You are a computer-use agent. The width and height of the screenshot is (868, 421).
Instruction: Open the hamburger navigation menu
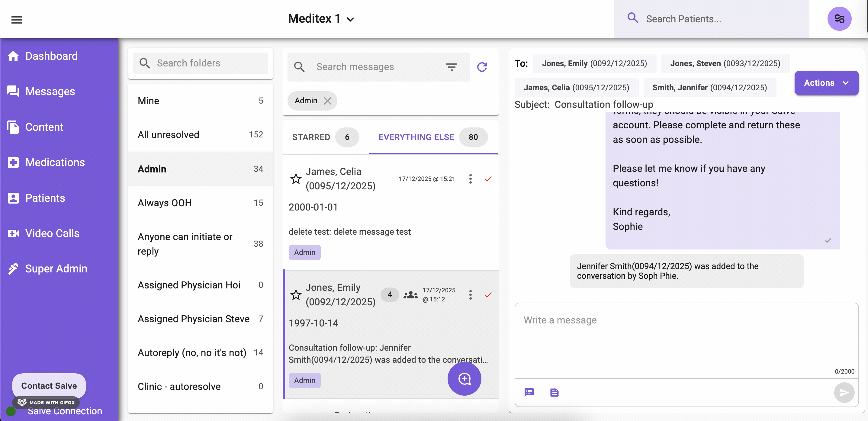(17, 20)
